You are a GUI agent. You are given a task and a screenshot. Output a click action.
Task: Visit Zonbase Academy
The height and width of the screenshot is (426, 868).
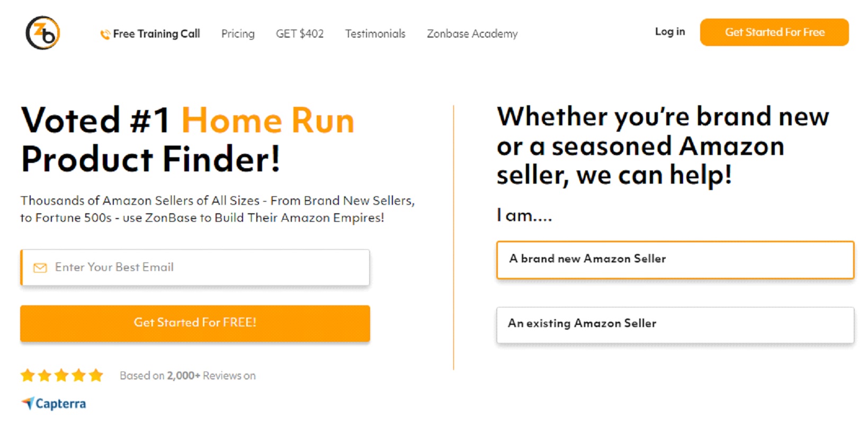pyautogui.click(x=472, y=34)
